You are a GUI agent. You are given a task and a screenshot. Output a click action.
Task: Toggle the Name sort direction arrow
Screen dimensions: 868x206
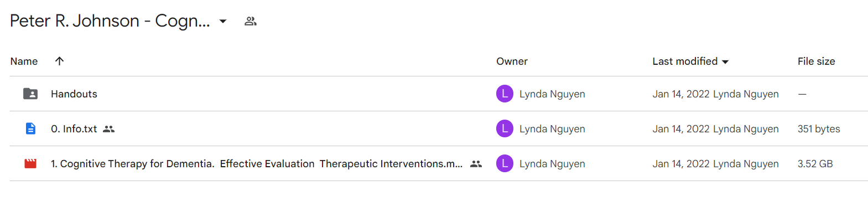pos(59,61)
